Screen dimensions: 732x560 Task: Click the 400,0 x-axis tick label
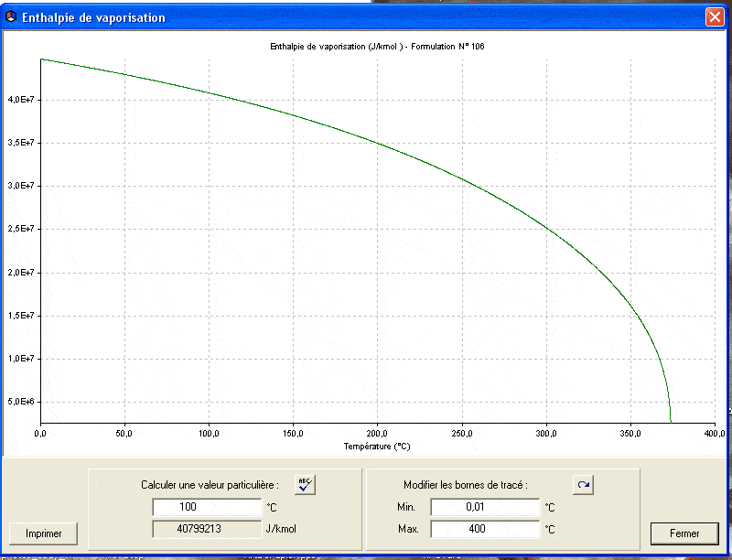click(715, 434)
